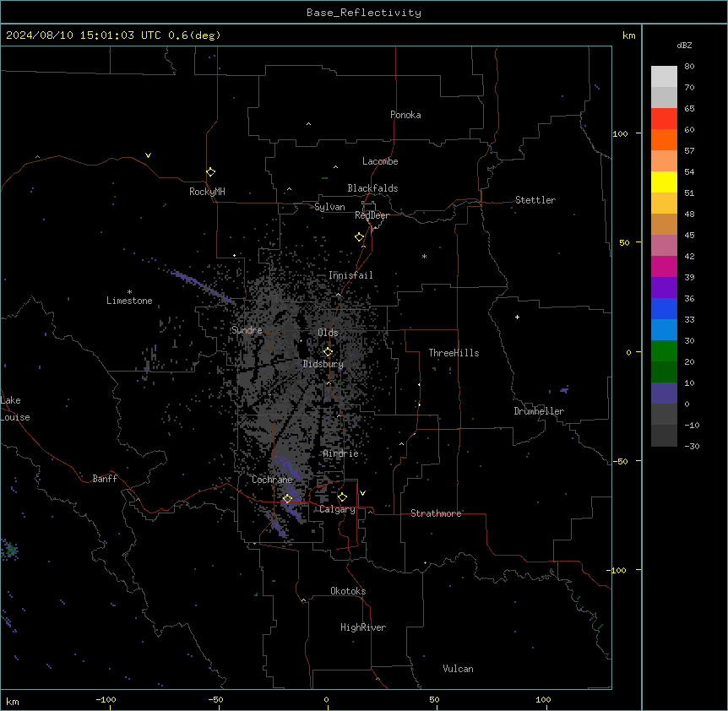Click the HighRiver label
The width and height of the screenshot is (728, 711).
click(363, 627)
